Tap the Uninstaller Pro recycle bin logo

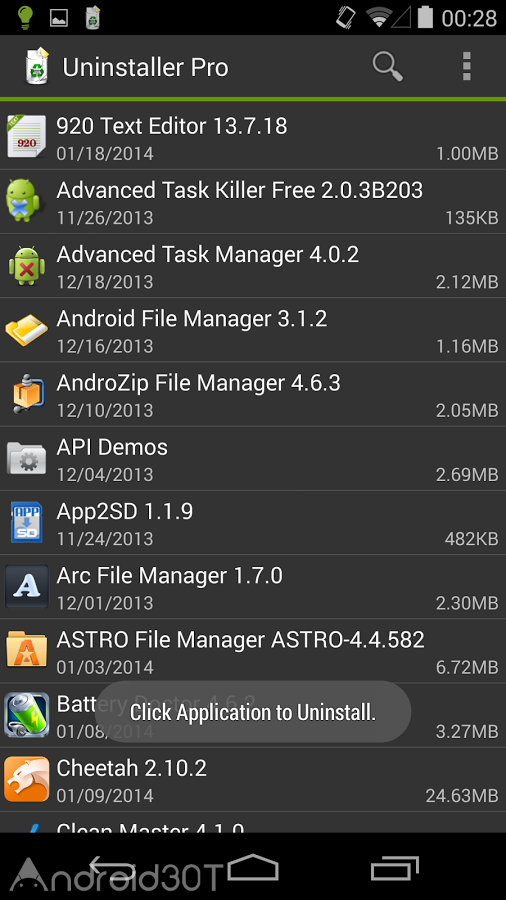point(37,67)
